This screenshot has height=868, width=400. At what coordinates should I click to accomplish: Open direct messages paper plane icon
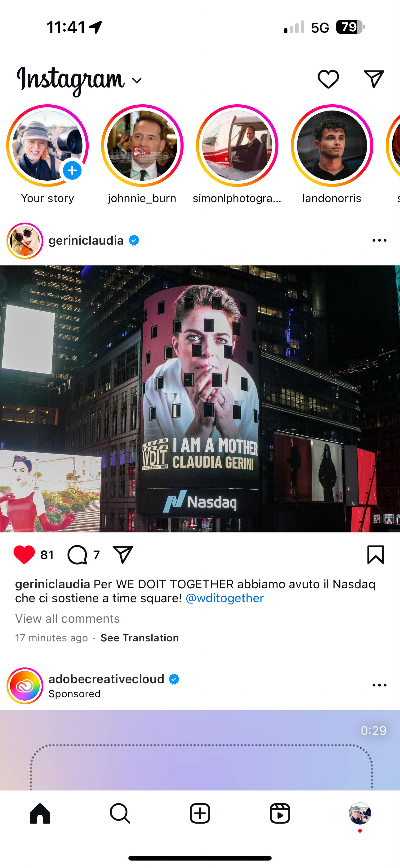374,79
